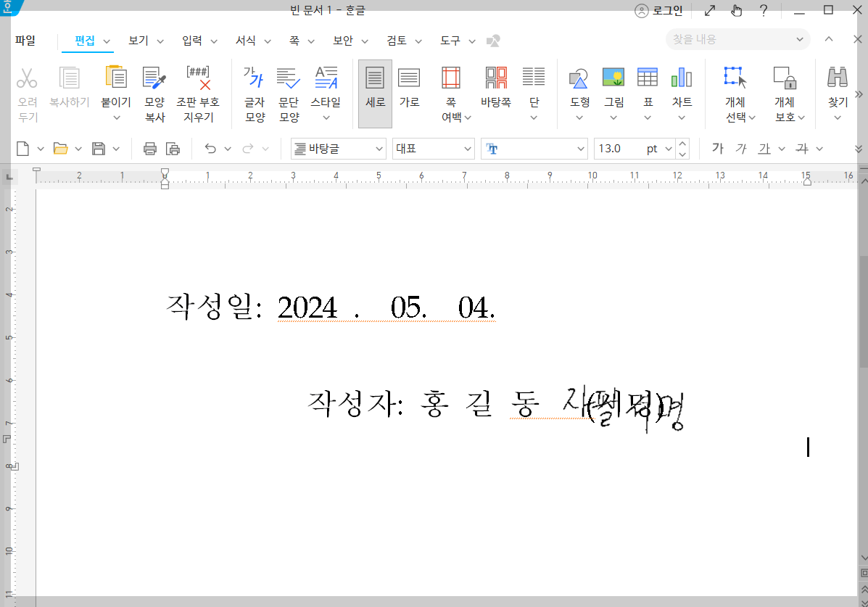
Task: Click the 모양 복사 icon
Action: 154,89
